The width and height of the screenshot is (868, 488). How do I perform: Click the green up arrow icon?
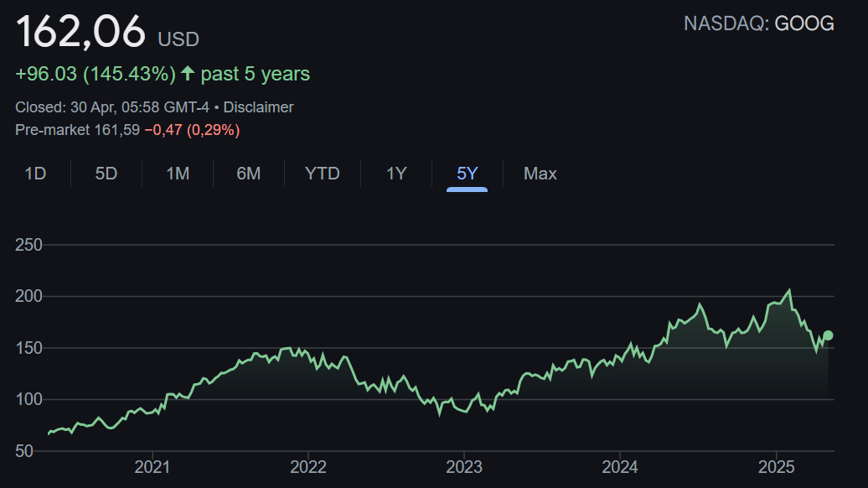tap(188, 74)
